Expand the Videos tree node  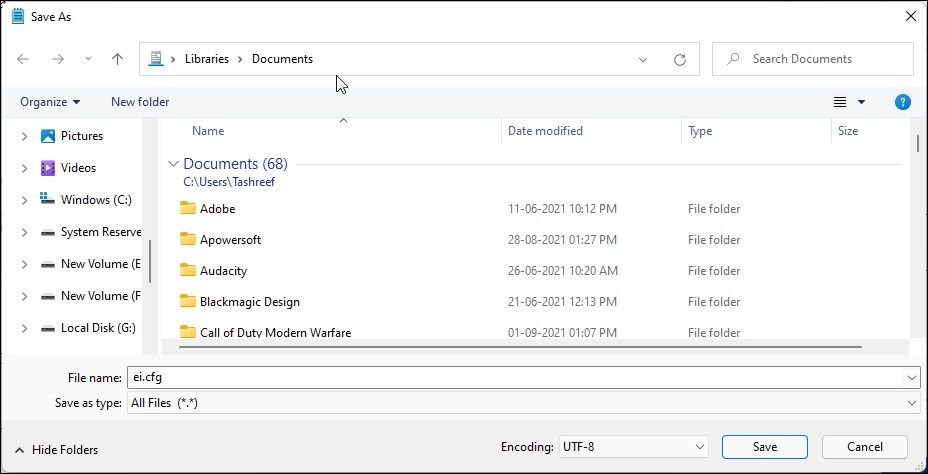pos(24,168)
